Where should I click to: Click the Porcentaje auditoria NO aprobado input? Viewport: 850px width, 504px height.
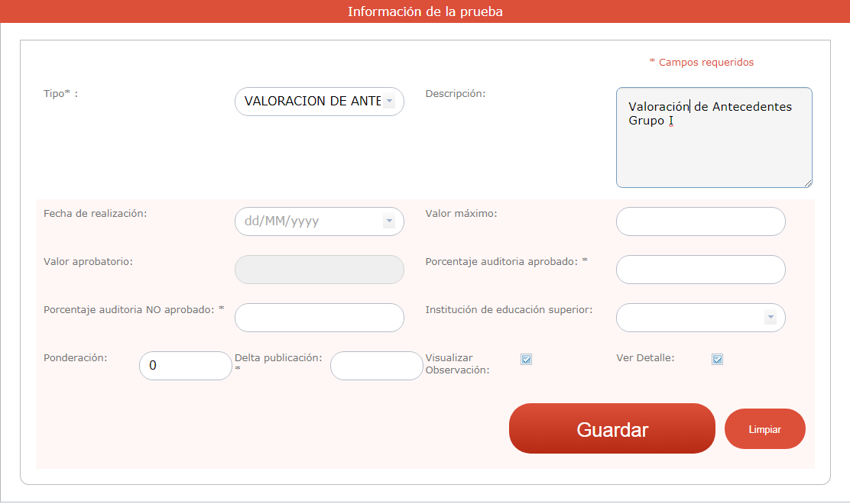(319, 318)
